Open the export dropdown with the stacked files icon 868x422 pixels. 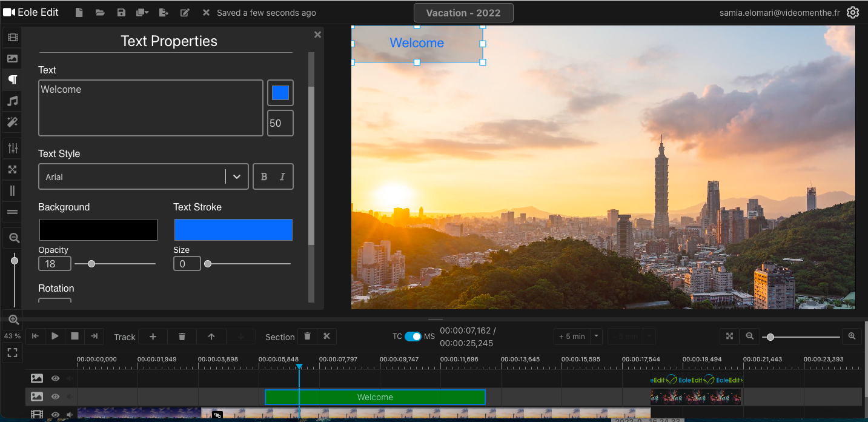point(142,13)
